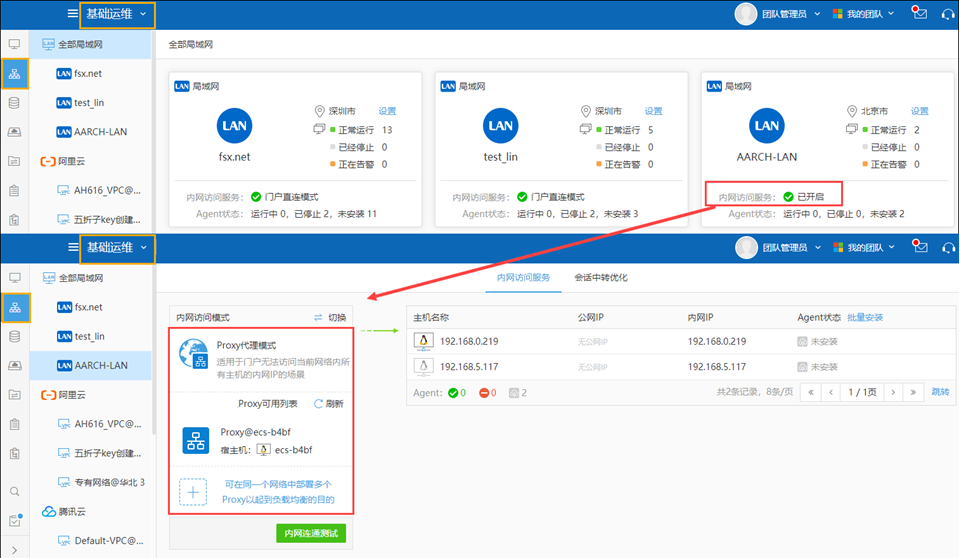Go to the last page of hosts

[913, 393]
